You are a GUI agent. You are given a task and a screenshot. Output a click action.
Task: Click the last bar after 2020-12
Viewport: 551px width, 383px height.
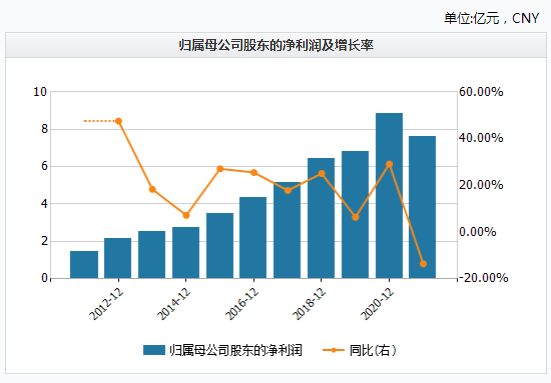422,207
